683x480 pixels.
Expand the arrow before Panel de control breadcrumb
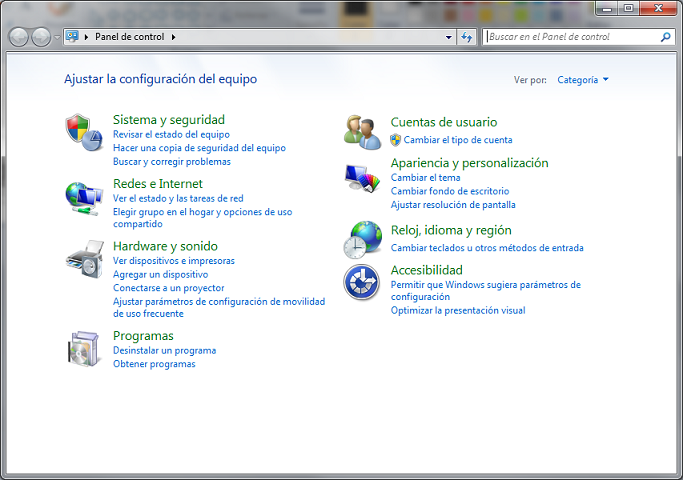pos(86,37)
